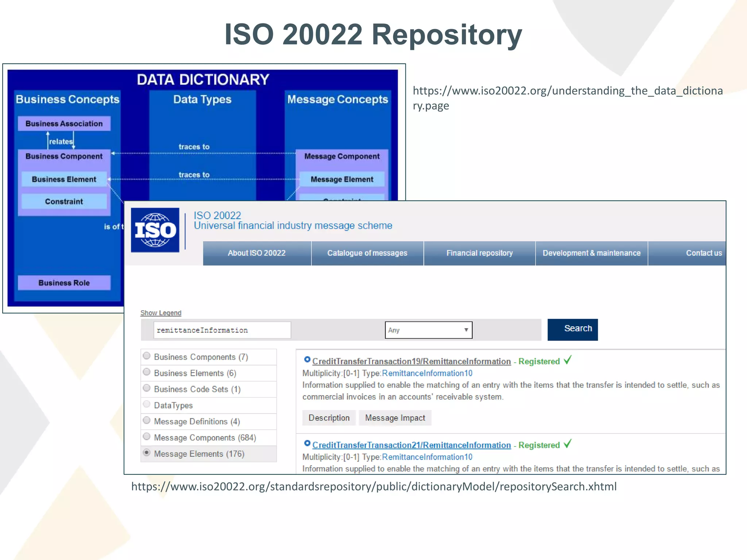Click the Message Element box in diagram
Image resolution: width=747 pixels, height=560 pixels.
pyautogui.click(x=342, y=179)
